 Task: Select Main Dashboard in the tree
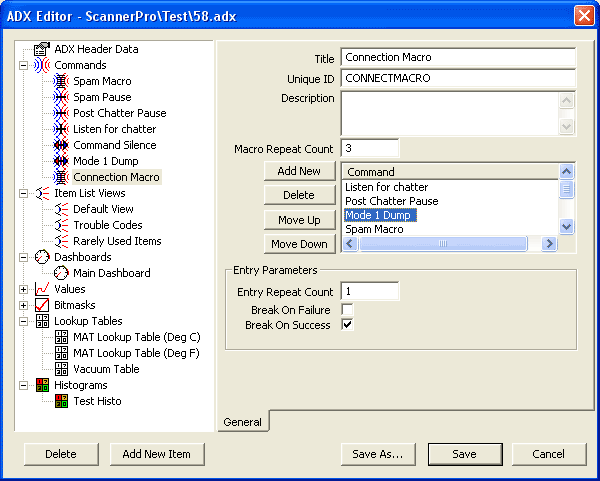click(x=111, y=273)
